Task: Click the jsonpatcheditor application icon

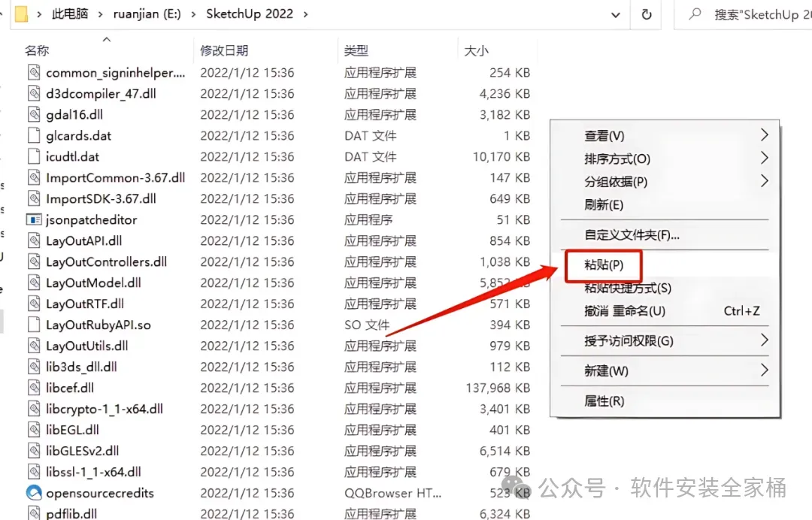Action: (34, 220)
